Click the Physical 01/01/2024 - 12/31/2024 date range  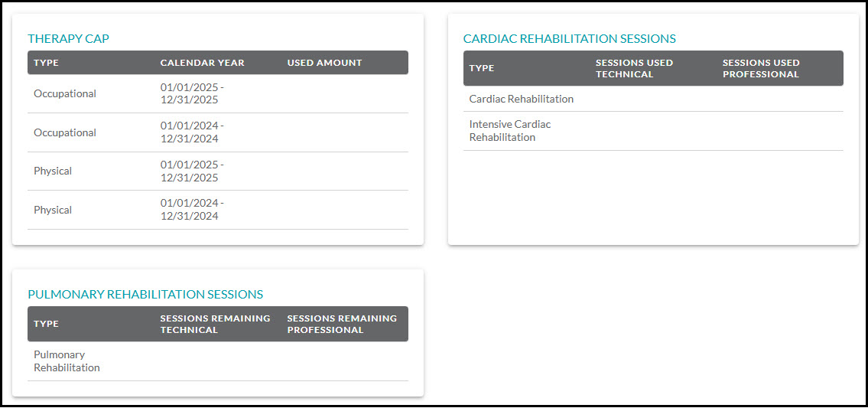click(x=192, y=210)
